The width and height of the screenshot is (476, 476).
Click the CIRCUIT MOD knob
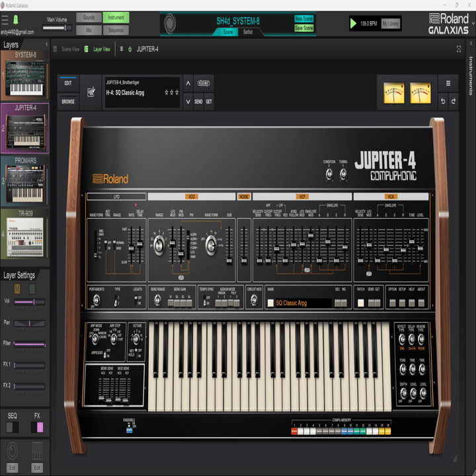(254, 300)
